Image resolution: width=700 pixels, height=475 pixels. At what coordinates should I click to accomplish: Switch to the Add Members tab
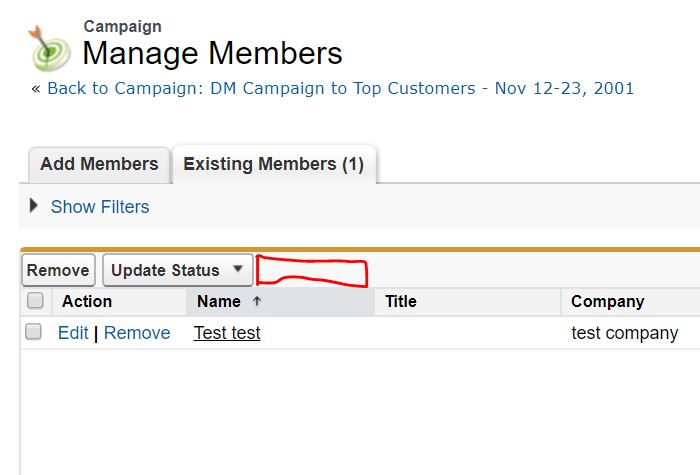tap(99, 164)
